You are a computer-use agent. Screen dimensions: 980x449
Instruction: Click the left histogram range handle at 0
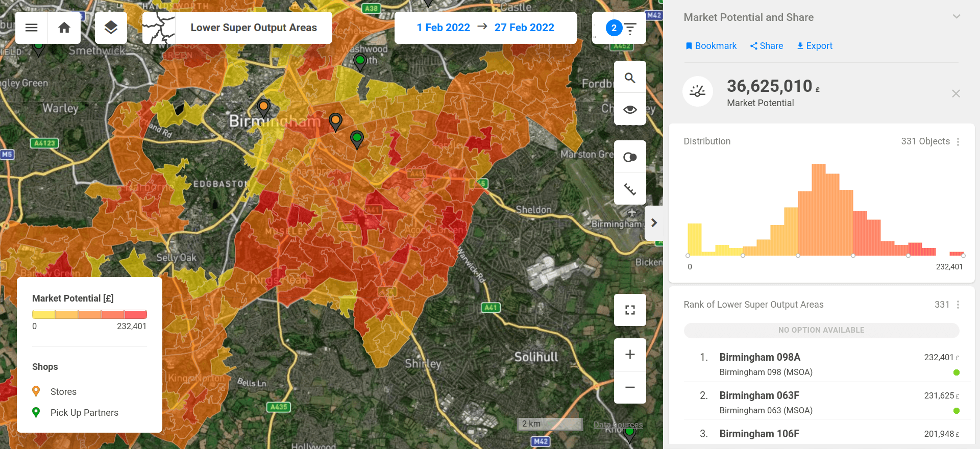coord(688,256)
